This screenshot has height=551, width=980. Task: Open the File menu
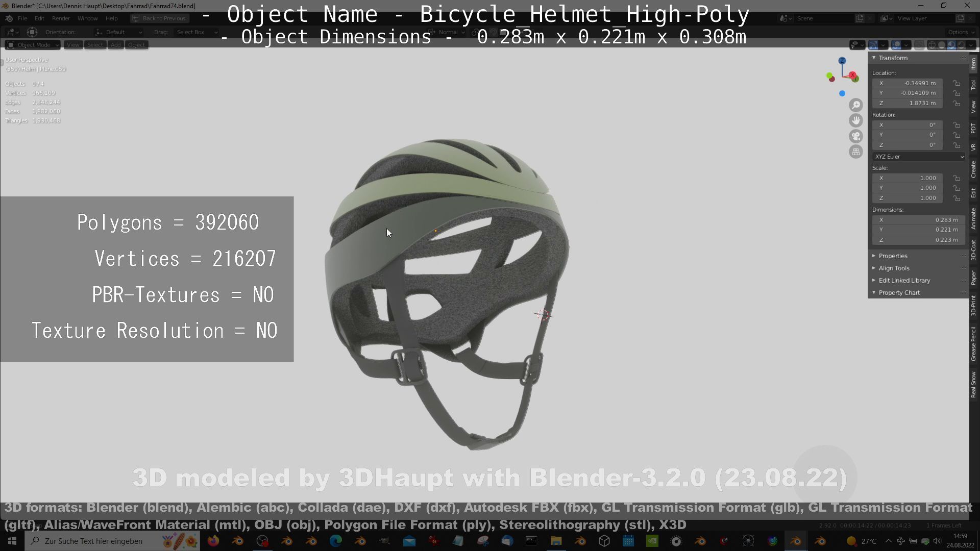[22, 18]
